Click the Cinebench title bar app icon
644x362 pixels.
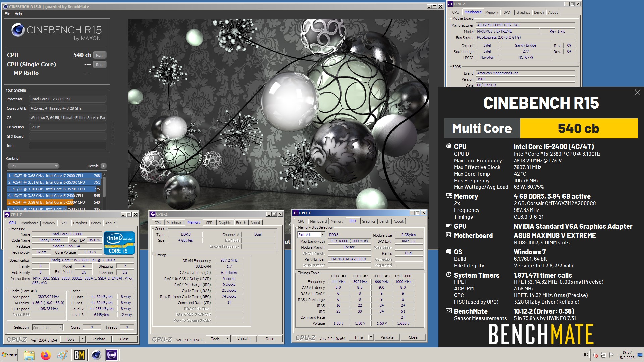point(5,6)
